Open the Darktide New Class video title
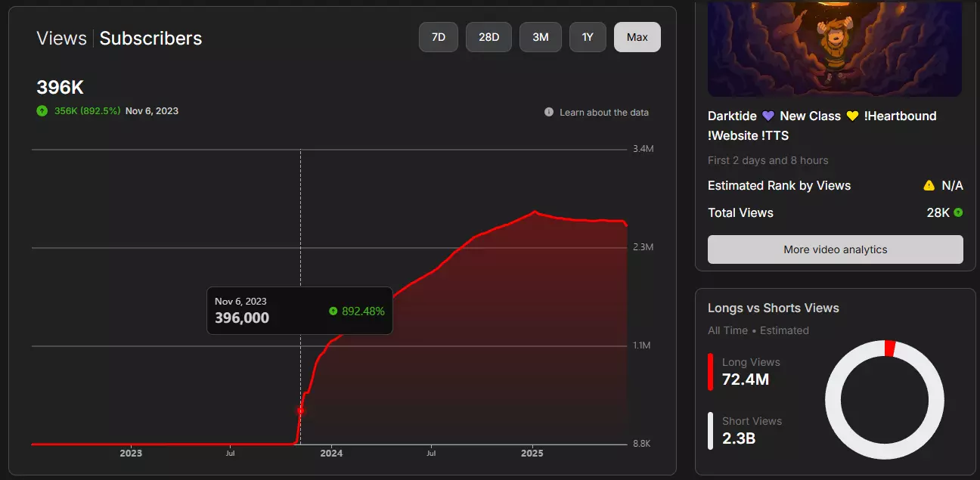The width and height of the screenshot is (980, 480). (822, 125)
